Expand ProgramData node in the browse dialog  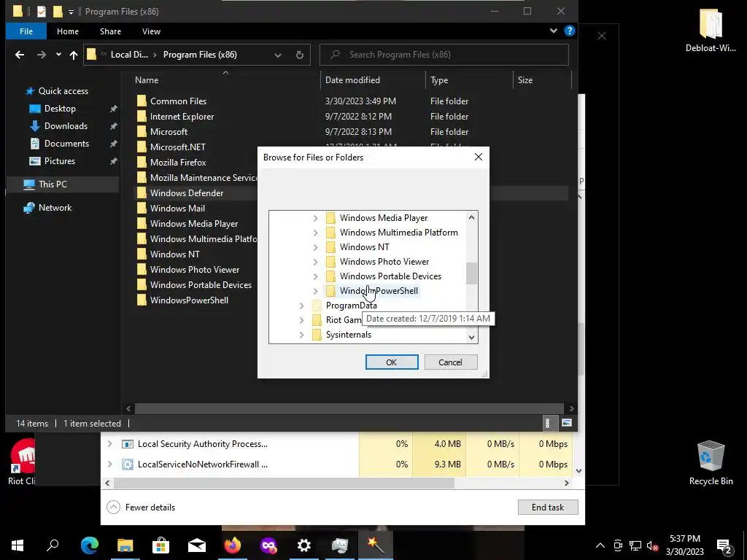301,306
